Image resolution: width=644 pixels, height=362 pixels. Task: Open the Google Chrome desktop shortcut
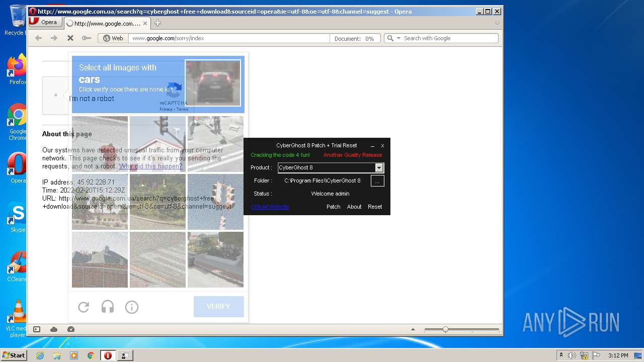pyautogui.click(x=18, y=122)
